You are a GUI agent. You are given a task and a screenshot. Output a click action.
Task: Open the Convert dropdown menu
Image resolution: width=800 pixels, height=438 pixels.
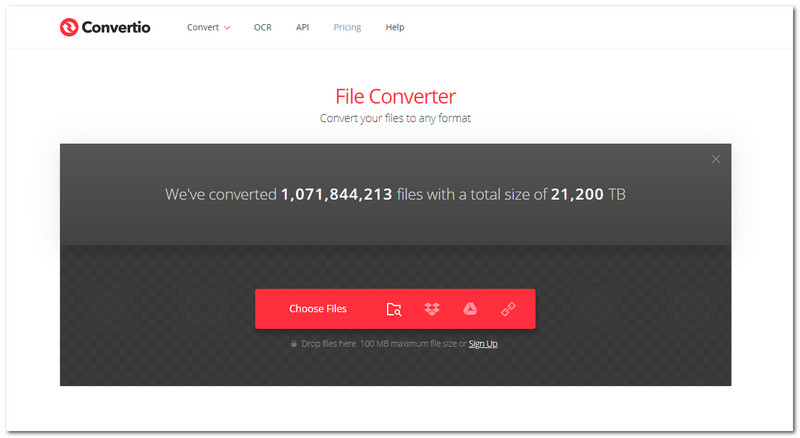208,28
